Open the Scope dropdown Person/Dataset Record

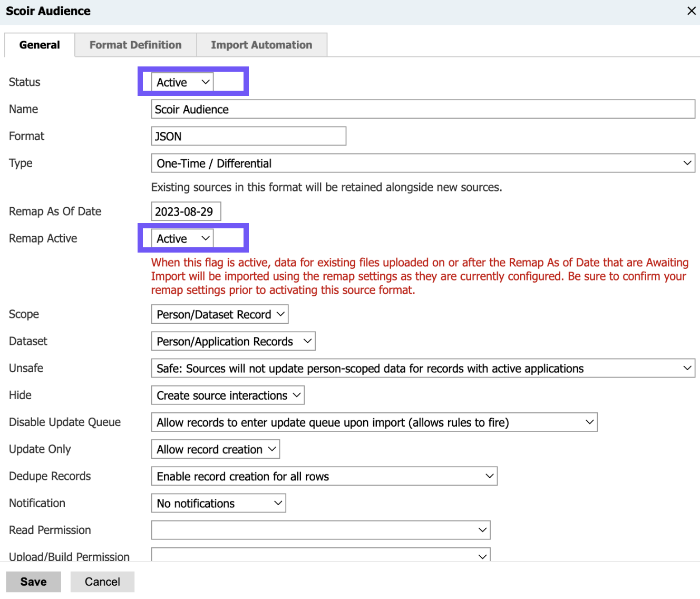click(219, 314)
